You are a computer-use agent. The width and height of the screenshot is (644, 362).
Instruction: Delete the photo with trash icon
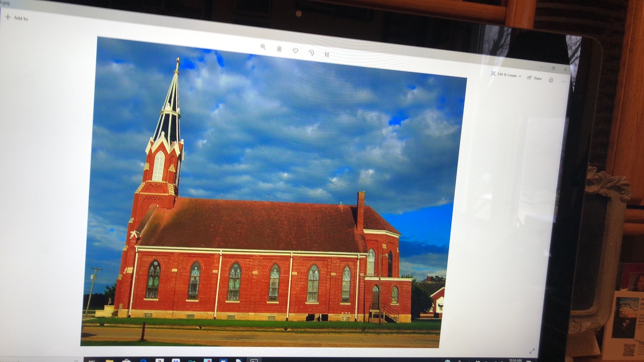[x=279, y=49]
